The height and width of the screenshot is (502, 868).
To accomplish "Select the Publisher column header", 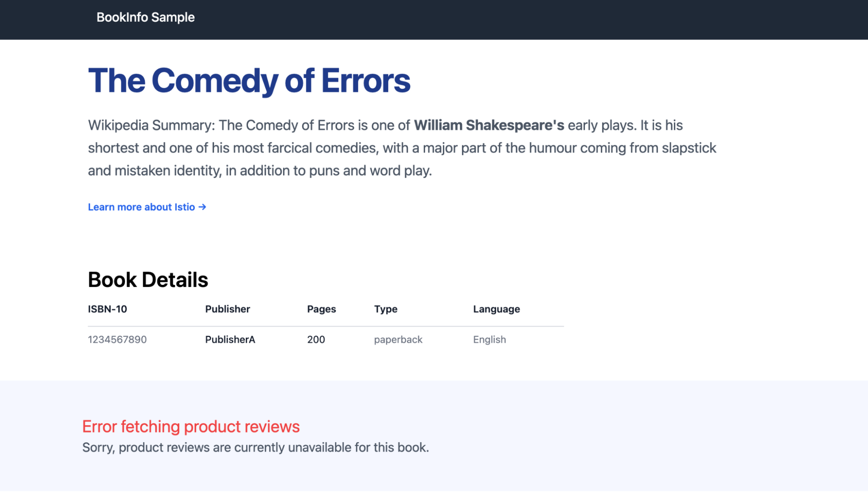I will [228, 309].
